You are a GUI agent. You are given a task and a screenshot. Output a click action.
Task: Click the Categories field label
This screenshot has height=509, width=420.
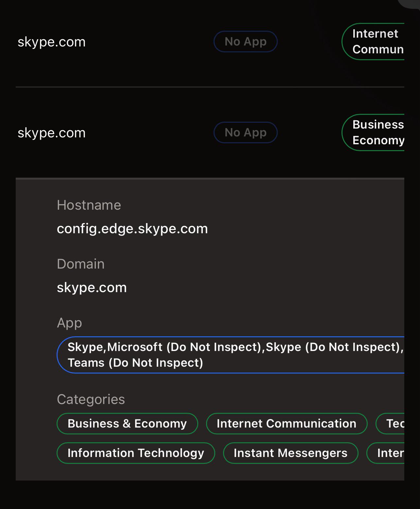coord(91,399)
